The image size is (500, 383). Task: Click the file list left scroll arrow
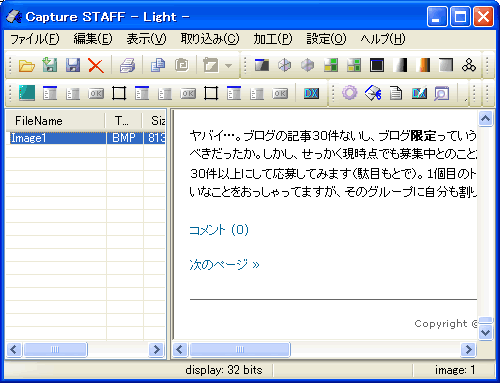point(14,350)
